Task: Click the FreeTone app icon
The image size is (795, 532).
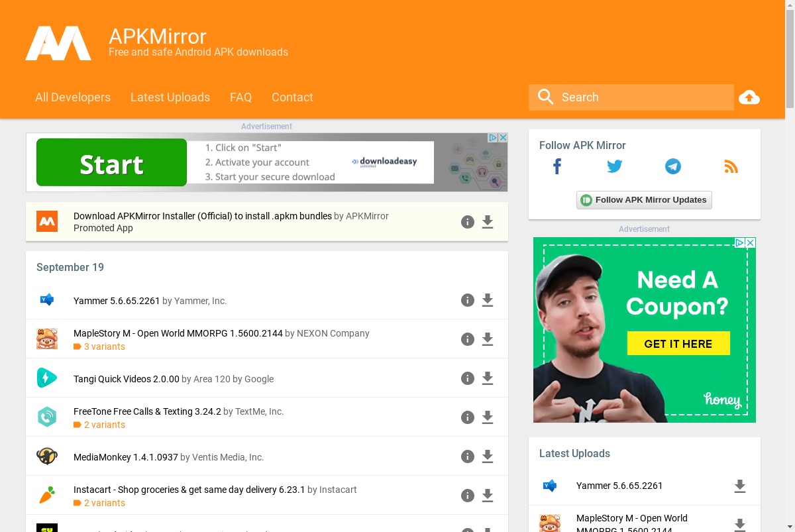Action: (47, 417)
